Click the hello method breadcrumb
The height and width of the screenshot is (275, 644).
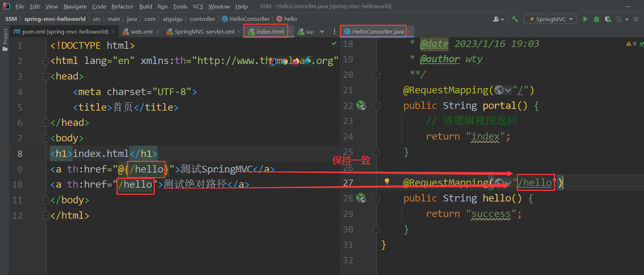click(287, 19)
